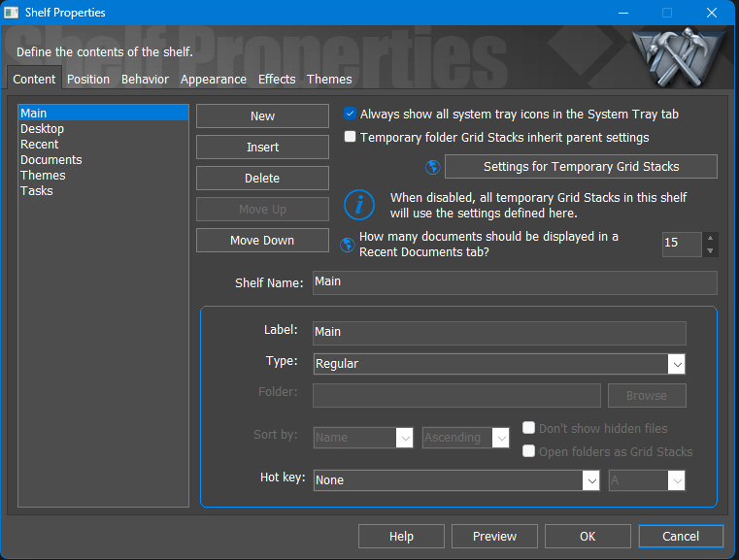This screenshot has width=739, height=560.
Task: Click the blue info icon
Action: (359, 205)
